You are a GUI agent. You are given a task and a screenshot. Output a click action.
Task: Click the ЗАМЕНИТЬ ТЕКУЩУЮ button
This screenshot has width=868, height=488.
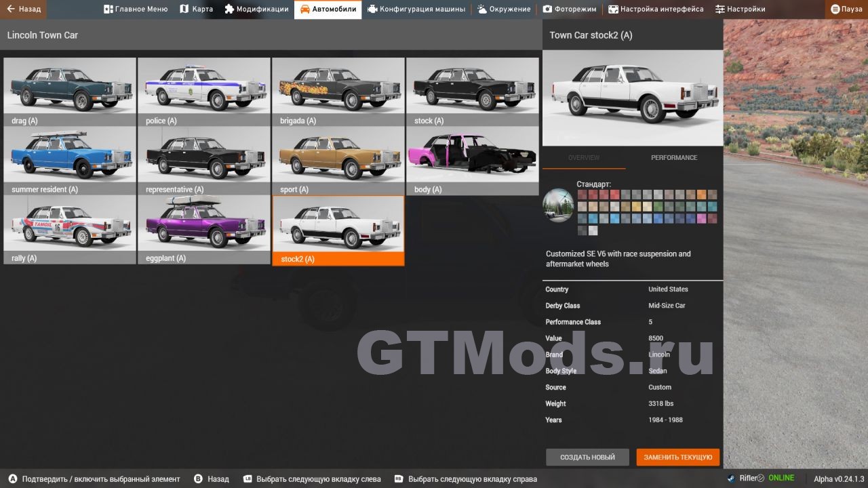click(678, 457)
